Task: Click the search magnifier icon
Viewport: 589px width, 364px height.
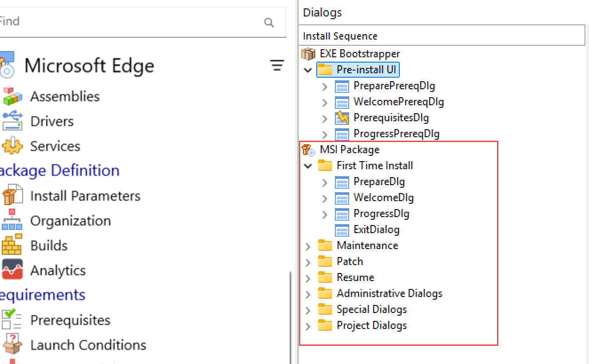Action: point(269,22)
